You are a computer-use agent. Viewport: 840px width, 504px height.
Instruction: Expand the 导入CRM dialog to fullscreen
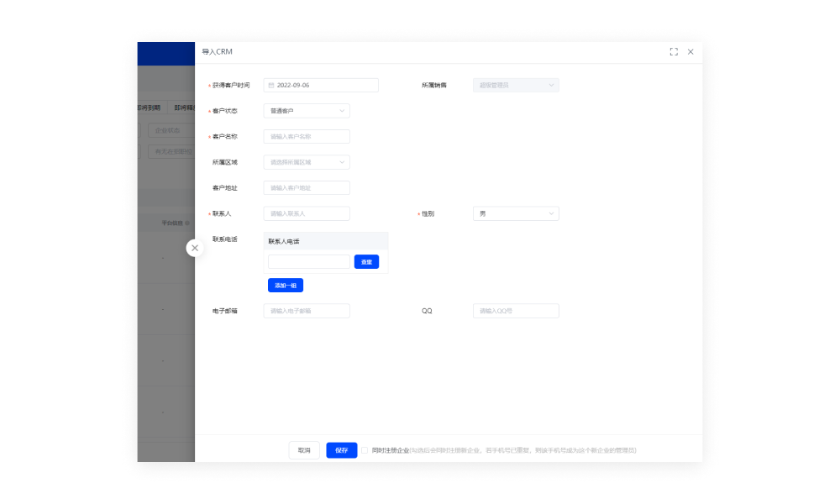coord(674,52)
